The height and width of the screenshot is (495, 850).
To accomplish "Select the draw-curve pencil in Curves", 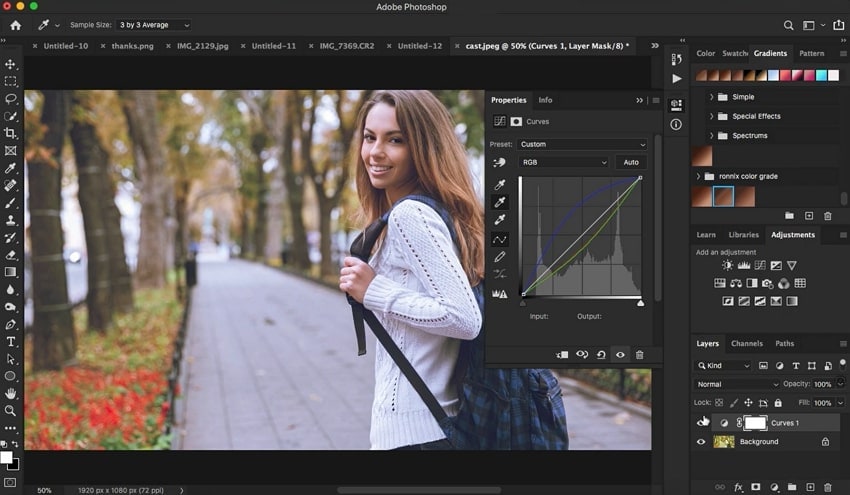I will coord(500,256).
